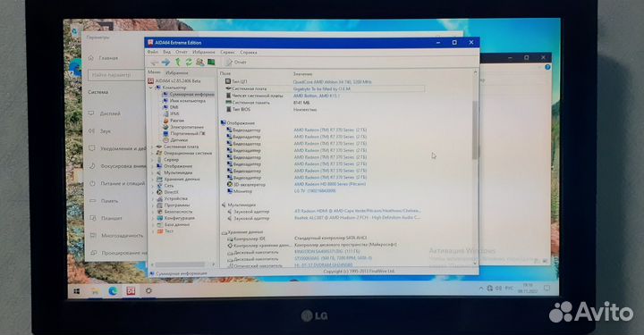Expand Хранение данных tree node
The width and height of the screenshot is (644, 335).
tap(152, 180)
